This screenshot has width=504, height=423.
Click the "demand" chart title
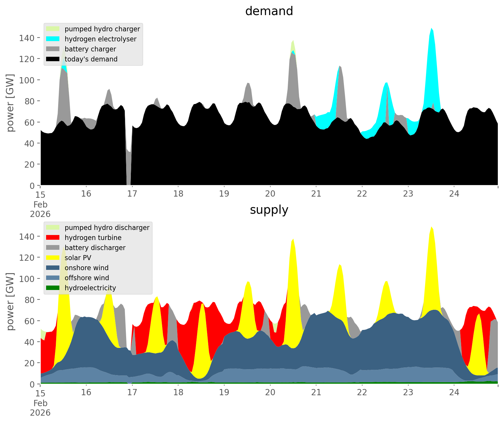click(x=269, y=11)
